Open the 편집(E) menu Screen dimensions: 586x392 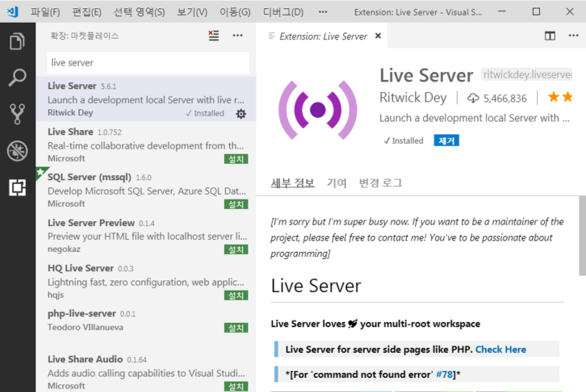[87, 12]
